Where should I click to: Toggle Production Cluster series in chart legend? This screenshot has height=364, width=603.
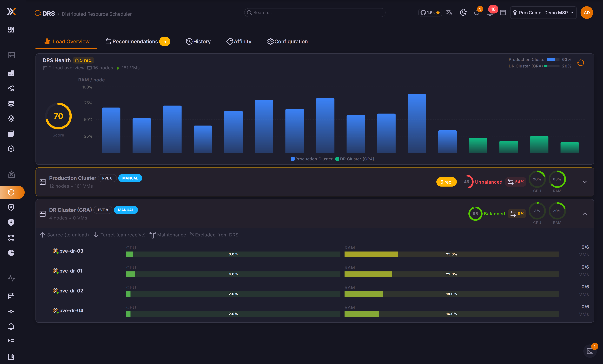pyautogui.click(x=311, y=159)
